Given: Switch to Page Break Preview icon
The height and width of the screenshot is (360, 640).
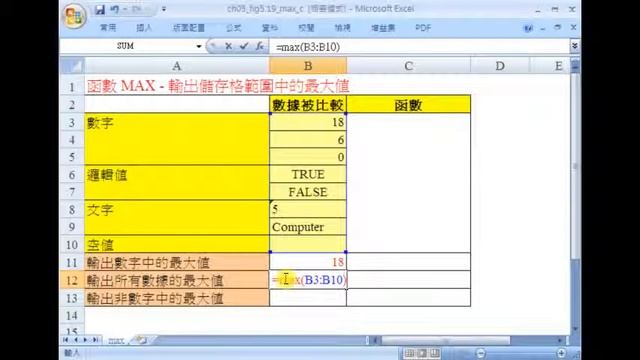Looking at the screenshot, I should click(435, 353).
